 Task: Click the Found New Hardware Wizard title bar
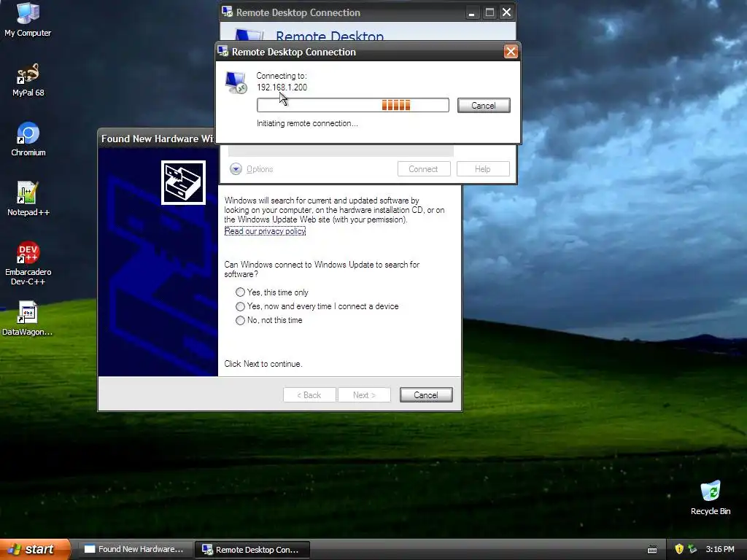157,139
